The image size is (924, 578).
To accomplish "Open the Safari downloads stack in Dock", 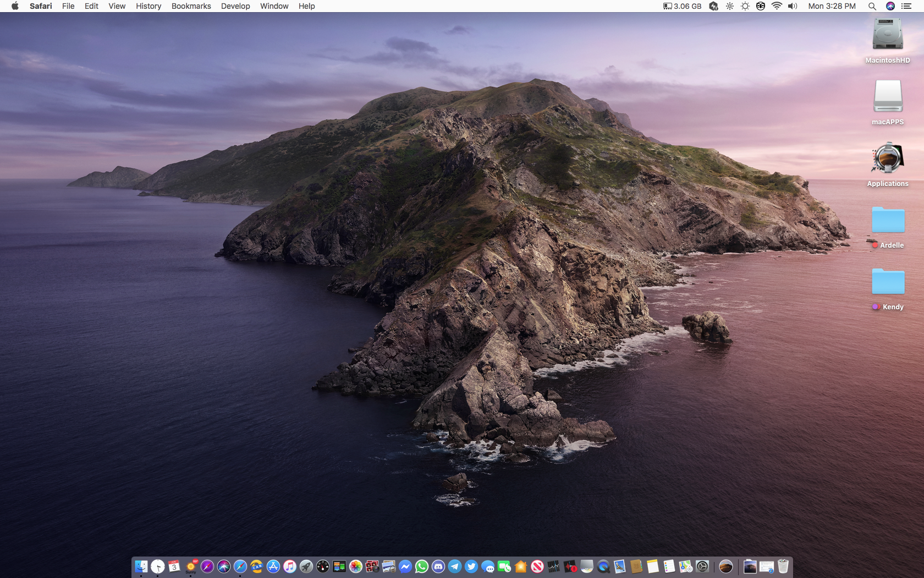I will [767, 566].
